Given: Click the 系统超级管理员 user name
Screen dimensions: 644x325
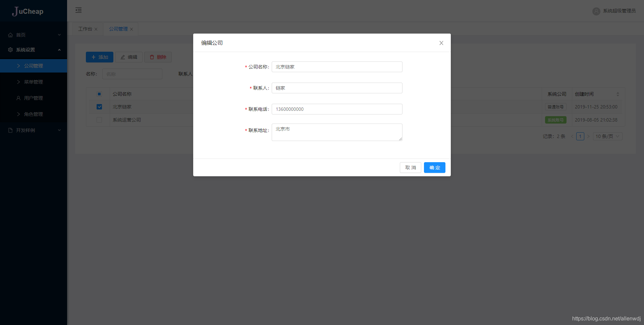Looking at the screenshot, I should 619,11.
